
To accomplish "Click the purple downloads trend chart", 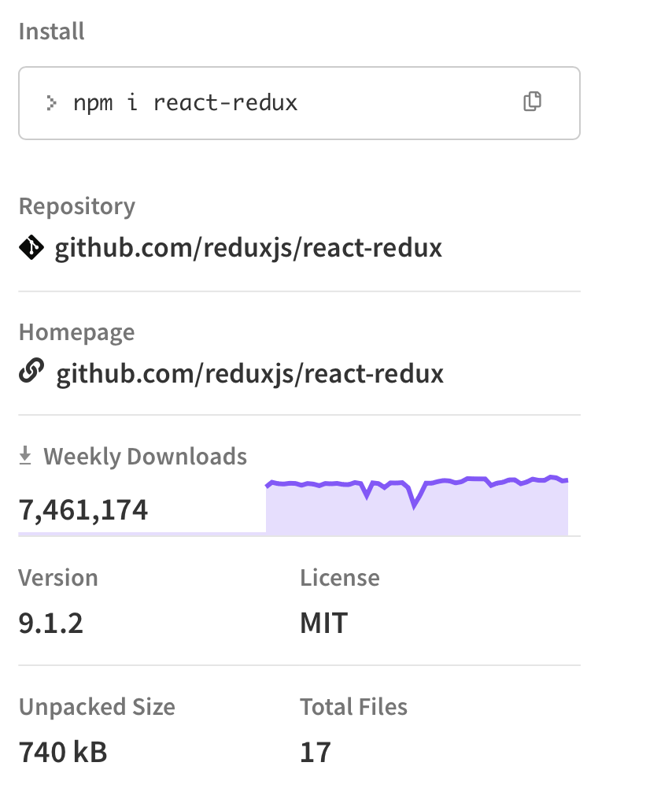I will (x=417, y=504).
